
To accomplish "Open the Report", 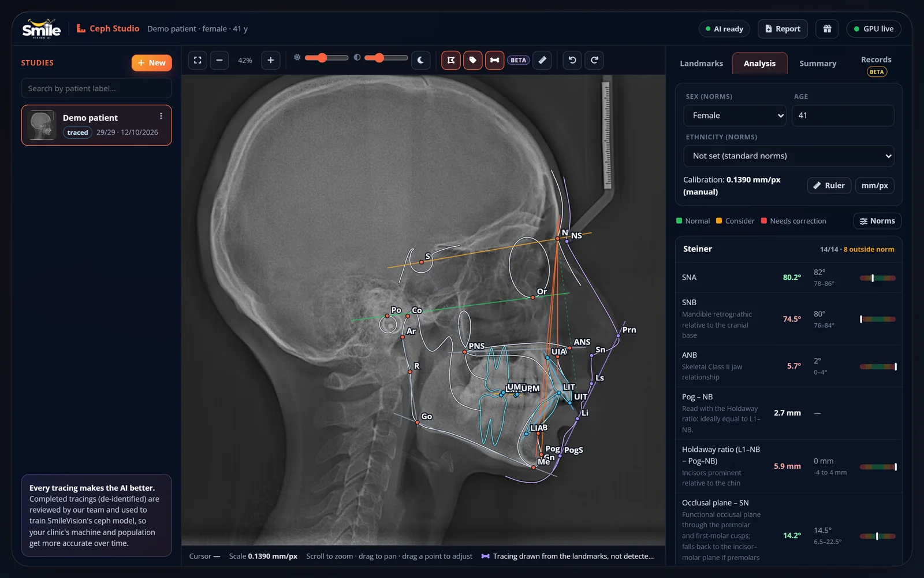I will [x=783, y=29].
